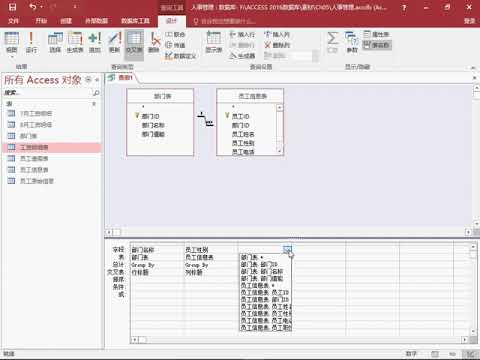The width and height of the screenshot is (480, 360).
Task: Open the third column field dropdown arrow
Action: pyautogui.click(x=287, y=249)
